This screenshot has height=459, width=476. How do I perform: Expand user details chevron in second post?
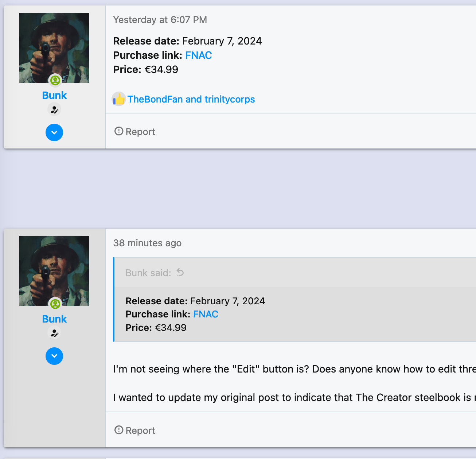coord(54,356)
